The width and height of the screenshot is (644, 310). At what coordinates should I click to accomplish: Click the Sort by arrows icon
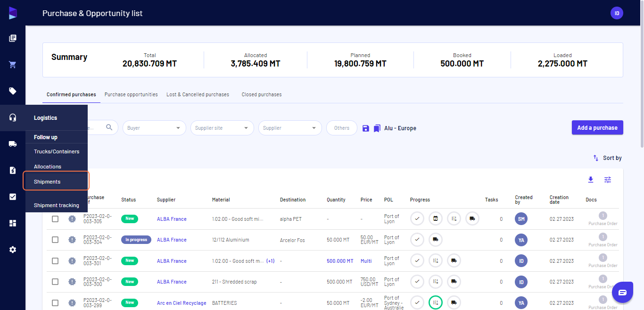pos(596,158)
